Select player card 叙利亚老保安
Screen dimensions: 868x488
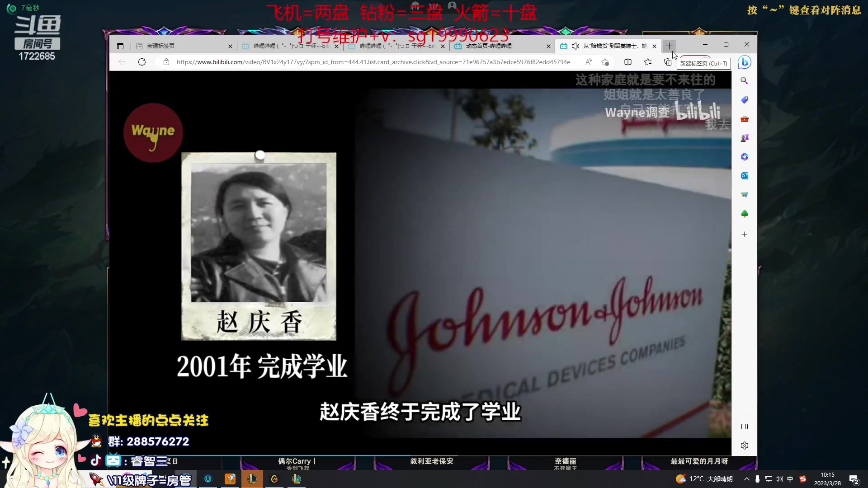[x=432, y=463]
